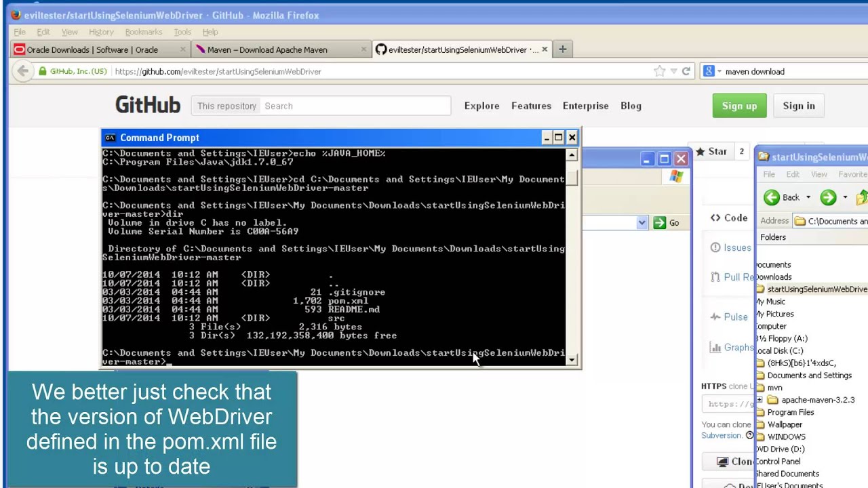Select Documents and Settings folder in tree
The height and width of the screenshot is (488, 868).
810,375
